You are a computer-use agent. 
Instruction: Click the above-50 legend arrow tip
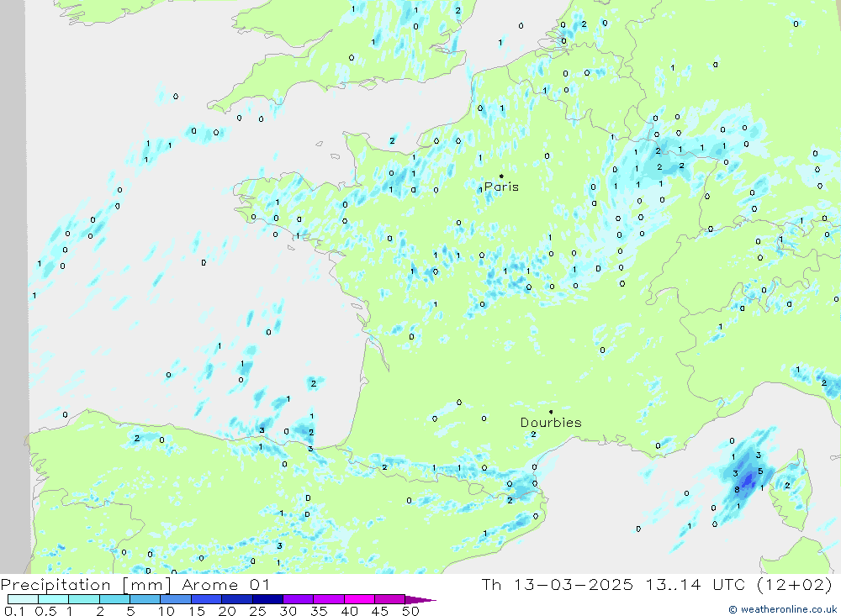(x=420, y=600)
